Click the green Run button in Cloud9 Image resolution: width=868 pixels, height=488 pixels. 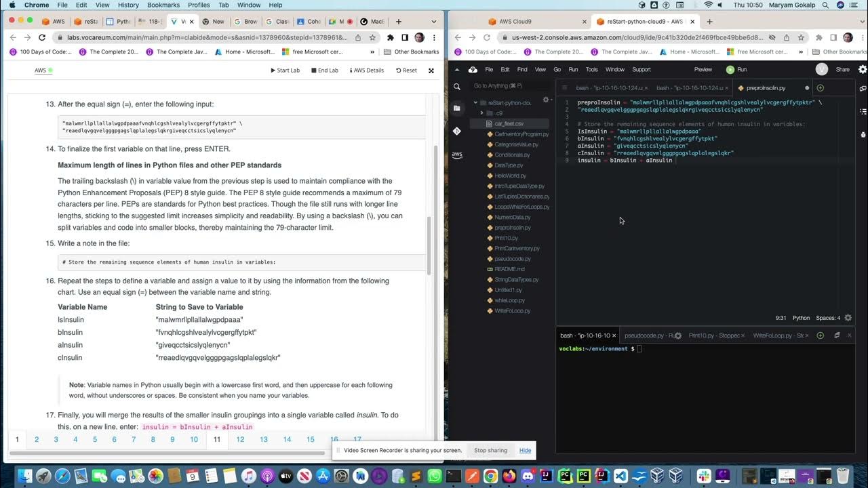(736, 69)
